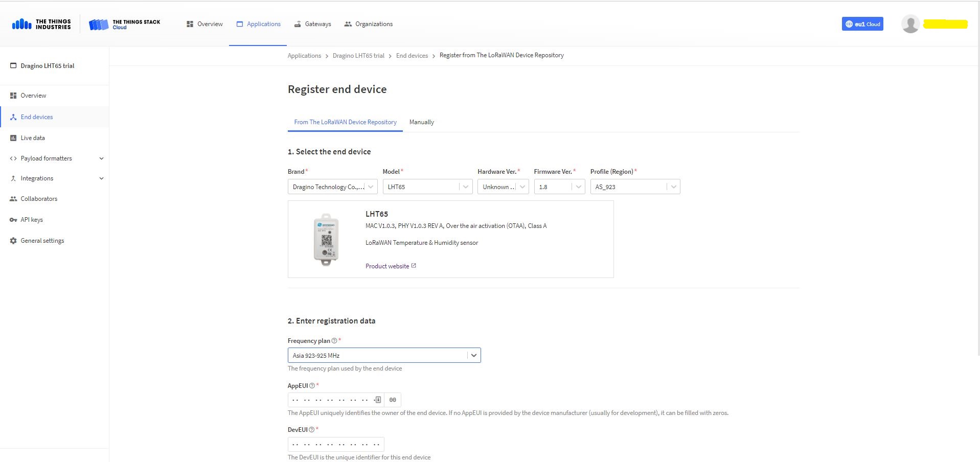Open Live data from the sidebar
This screenshot has width=980, height=462.
tap(33, 138)
